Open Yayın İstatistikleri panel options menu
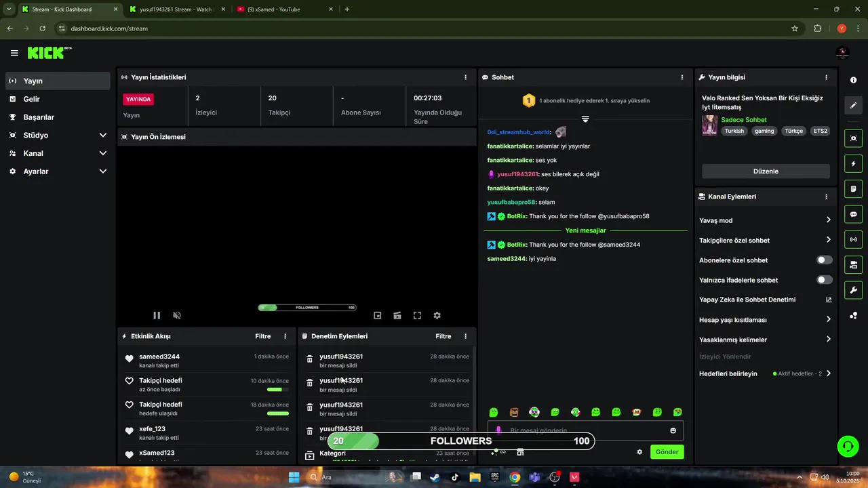868x488 pixels. pos(465,77)
